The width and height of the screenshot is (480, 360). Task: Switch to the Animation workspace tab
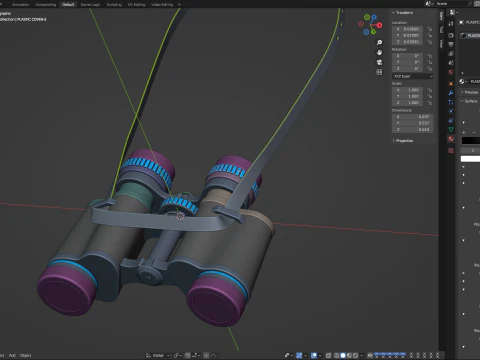point(20,4)
